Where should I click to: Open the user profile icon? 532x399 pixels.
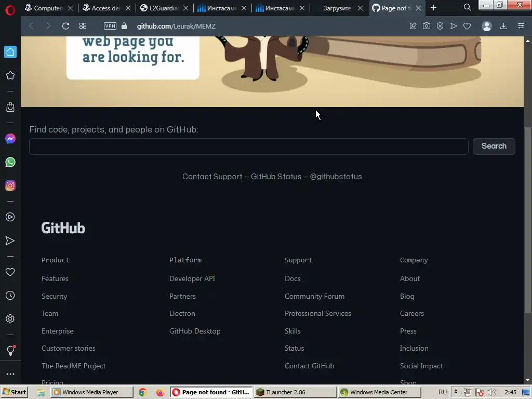[487, 26]
